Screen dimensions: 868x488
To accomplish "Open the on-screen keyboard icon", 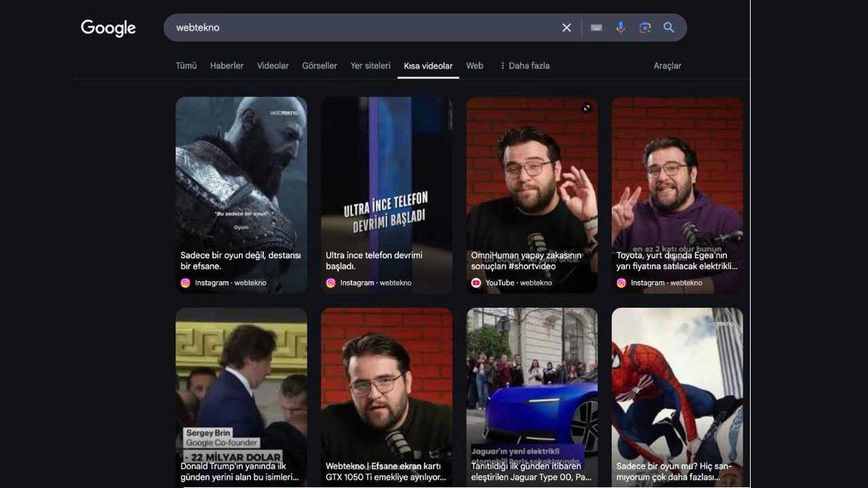I will point(595,27).
